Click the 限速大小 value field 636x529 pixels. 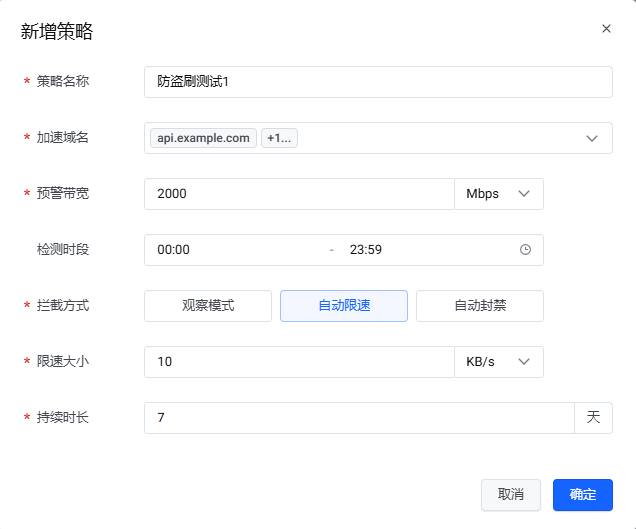tap(299, 362)
